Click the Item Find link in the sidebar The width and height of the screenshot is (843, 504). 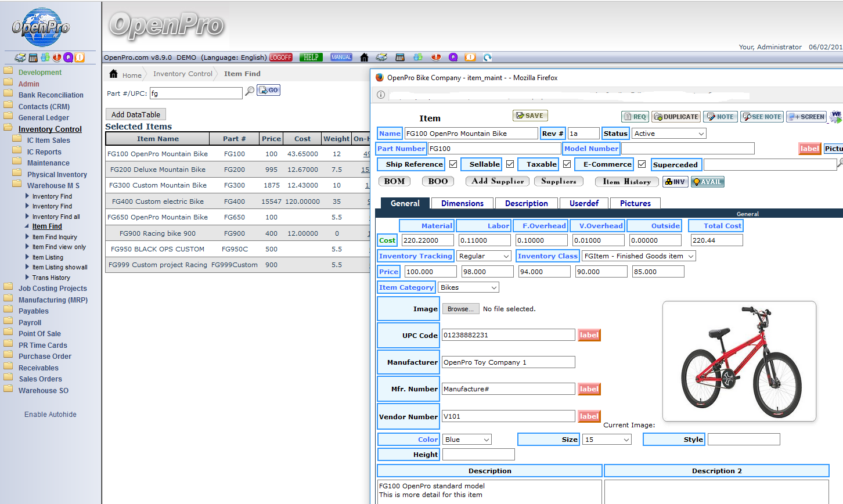click(47, 226)
